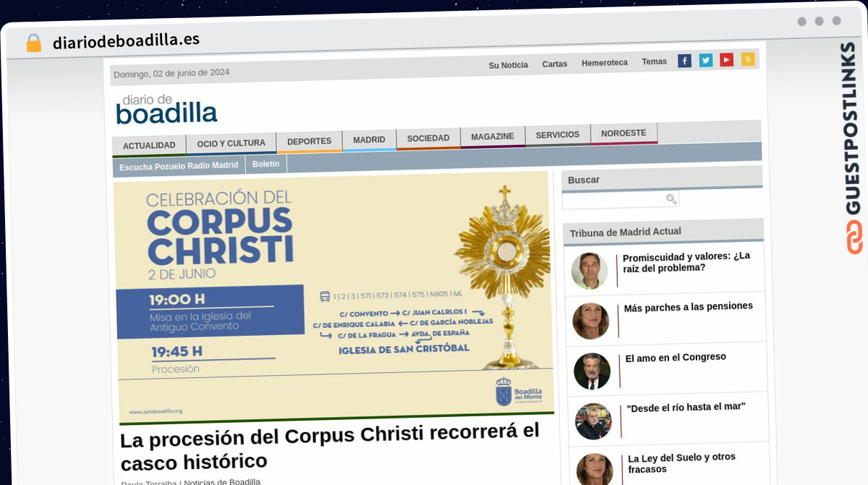Open the Temas link
Viewport: 868px width, 485px height.
pyautogui.click(x=655, y=62)
